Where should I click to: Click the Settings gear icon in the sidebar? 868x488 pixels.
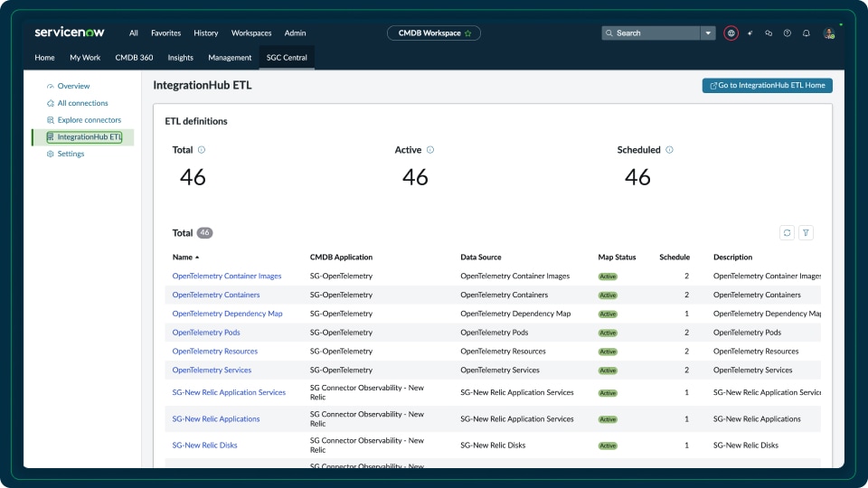(x=50, y=154)
